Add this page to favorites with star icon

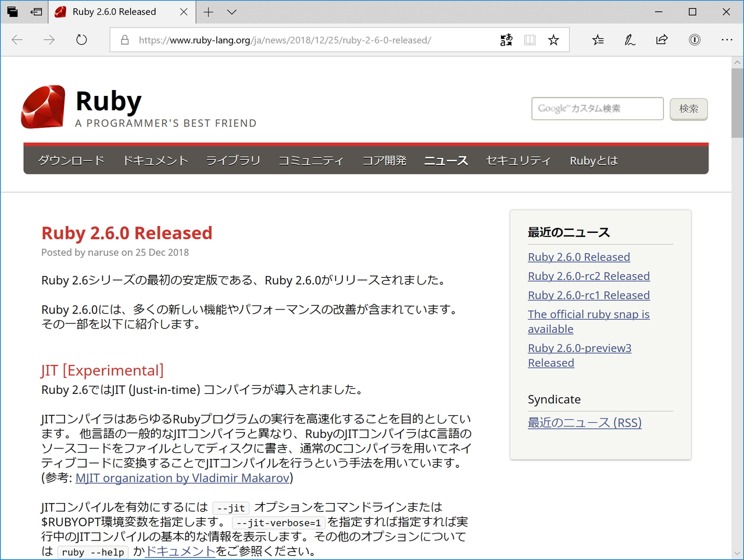coord(553,40)
